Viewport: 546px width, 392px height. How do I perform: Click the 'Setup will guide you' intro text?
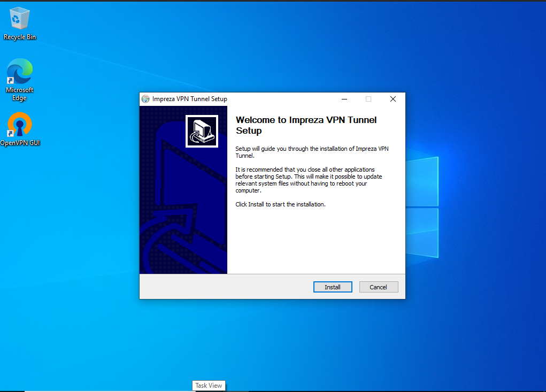tap(312, 152)
